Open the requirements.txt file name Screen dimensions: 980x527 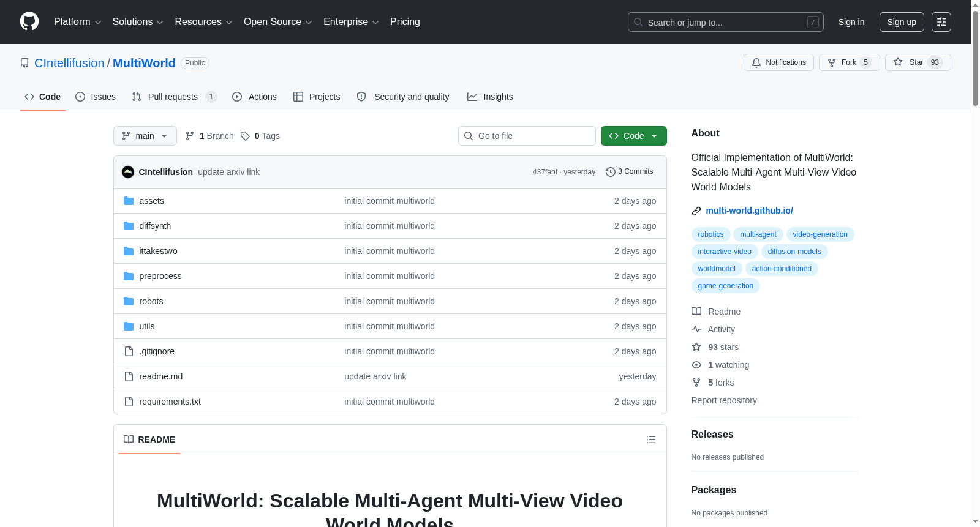(170, 402)
